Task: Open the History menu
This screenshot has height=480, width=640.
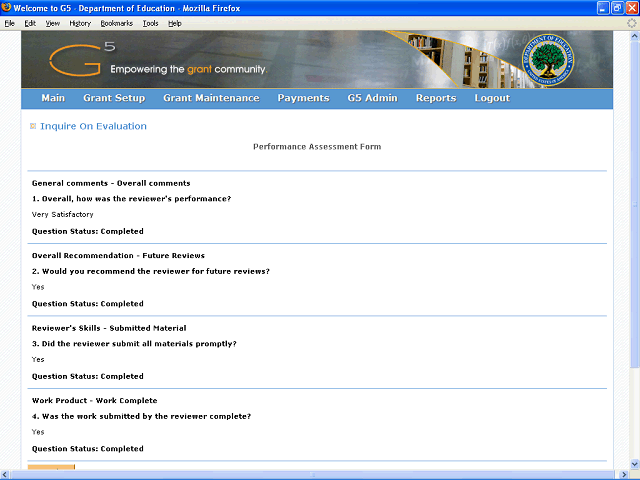Action: (x=80, y=24)
